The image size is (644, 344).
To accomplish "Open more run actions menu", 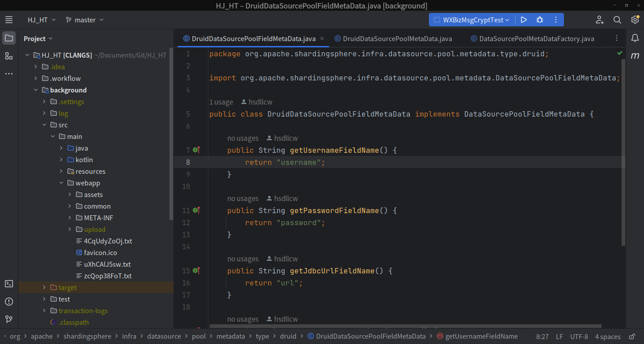I will (x=556, y=20).
